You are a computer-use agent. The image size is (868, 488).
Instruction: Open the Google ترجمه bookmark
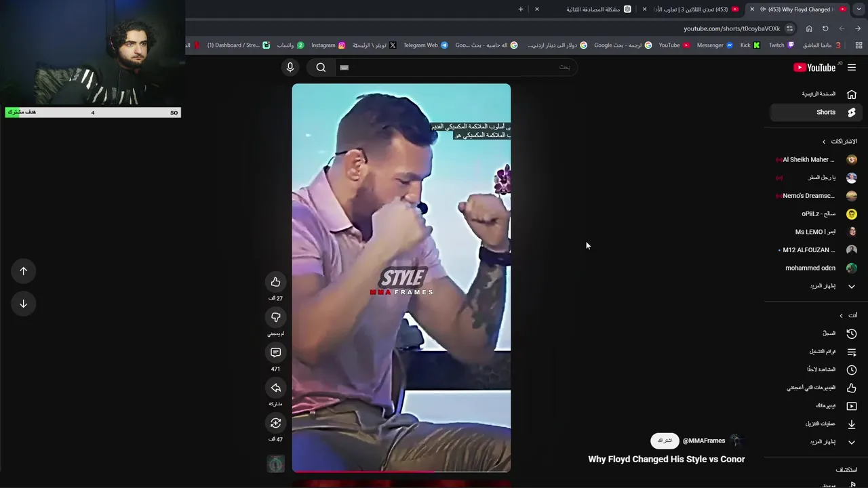623,45
